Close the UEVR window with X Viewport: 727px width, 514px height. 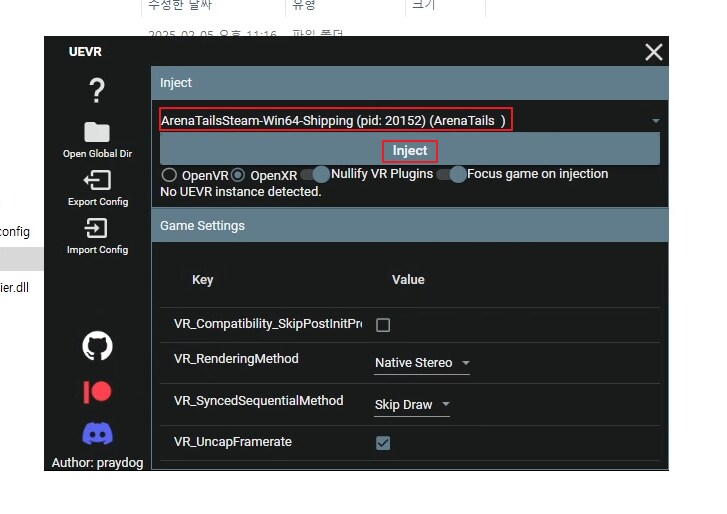(653, 52)
